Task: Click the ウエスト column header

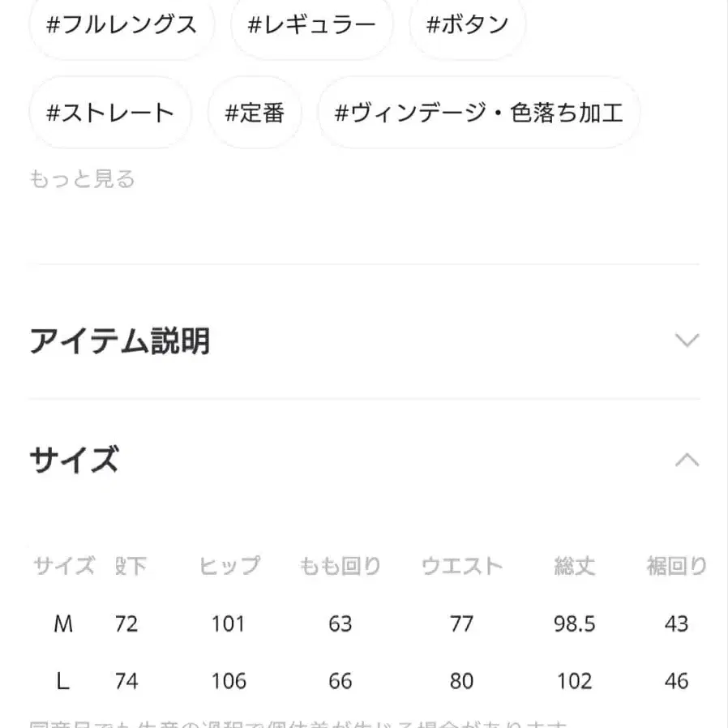Action: point(462,567)
